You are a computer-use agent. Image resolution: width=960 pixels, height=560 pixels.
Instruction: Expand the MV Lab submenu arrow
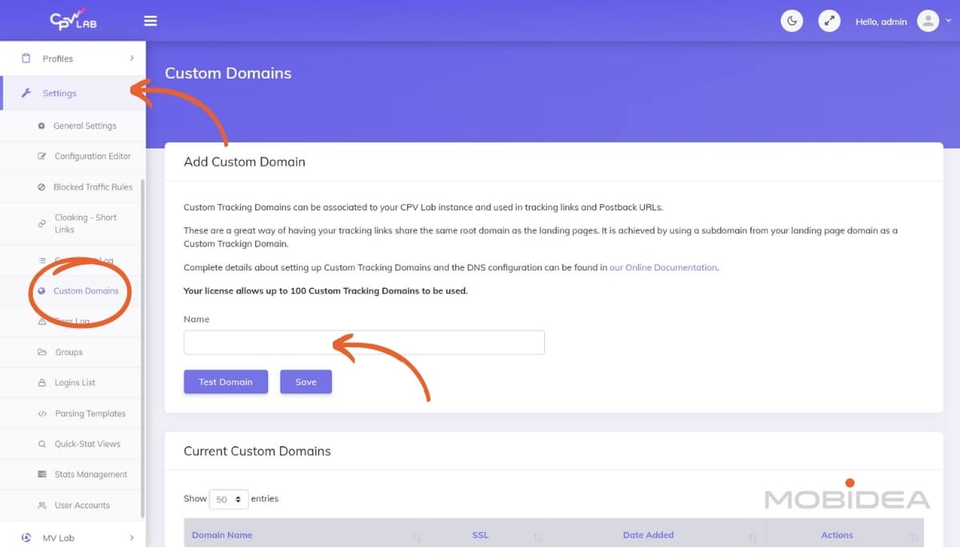coord(131,538)
